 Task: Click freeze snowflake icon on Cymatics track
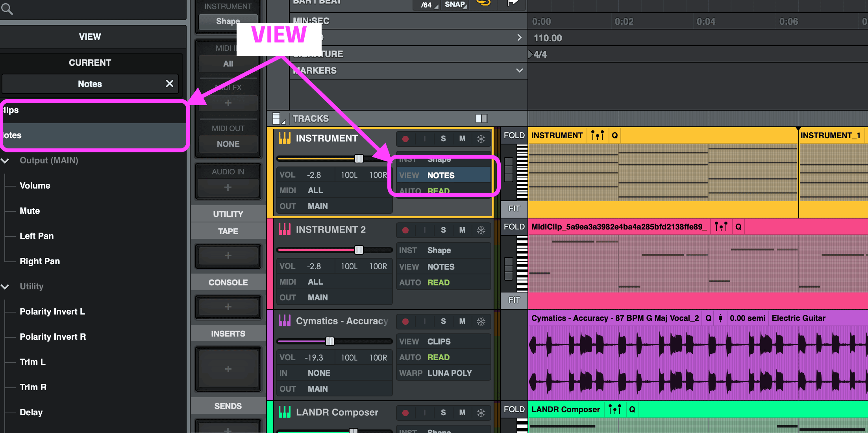click(x=481, y=322)
